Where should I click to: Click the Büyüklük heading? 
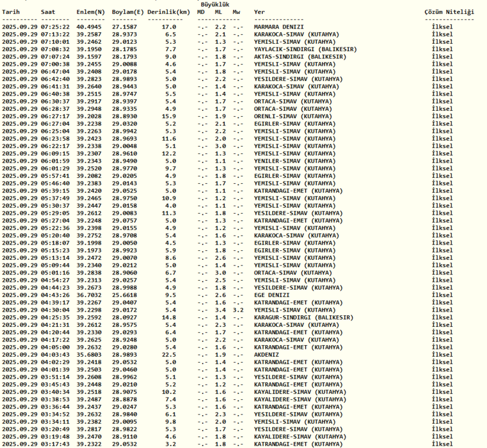point(215,5)
